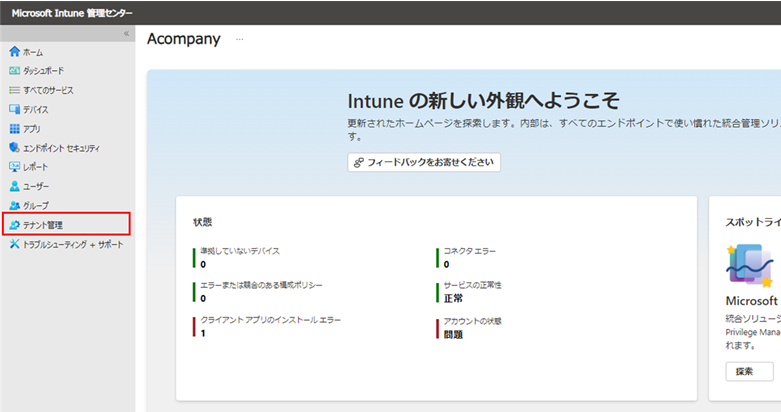Collapse the sidebar with double-chevron
Viewport: 781px width, 412px height.
[126, 33]
